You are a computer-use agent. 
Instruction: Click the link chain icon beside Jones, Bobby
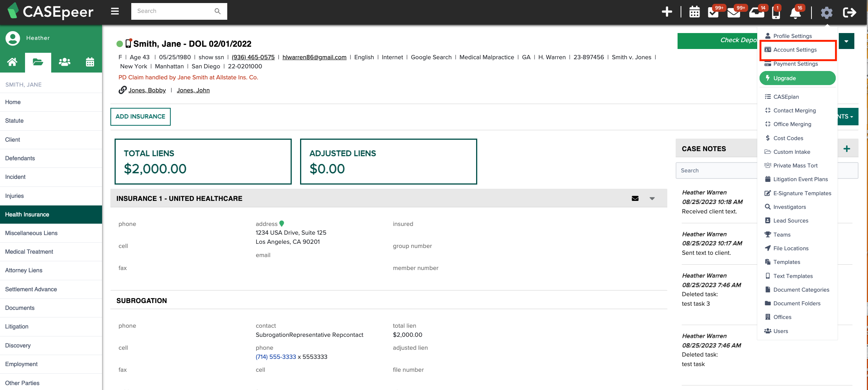click(x=123, y=90)
